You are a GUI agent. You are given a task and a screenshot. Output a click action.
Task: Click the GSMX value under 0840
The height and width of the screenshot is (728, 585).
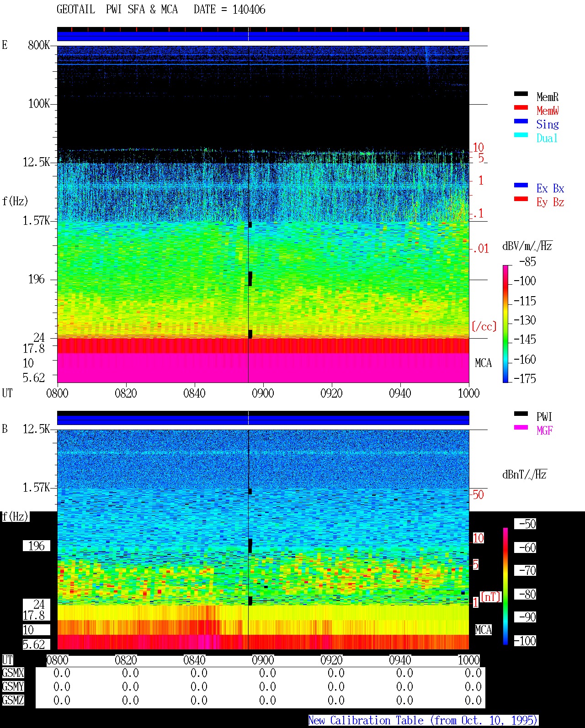click(199, 673)
